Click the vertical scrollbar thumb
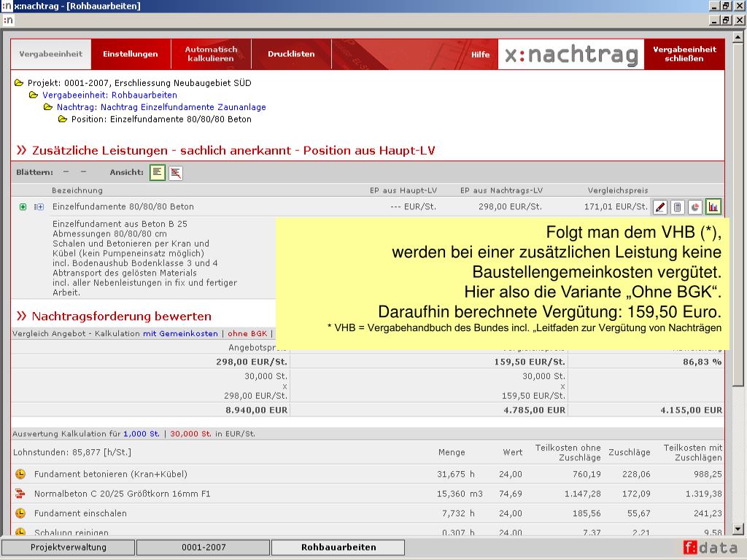The image size is (747, 560). [x=738, y=214]
